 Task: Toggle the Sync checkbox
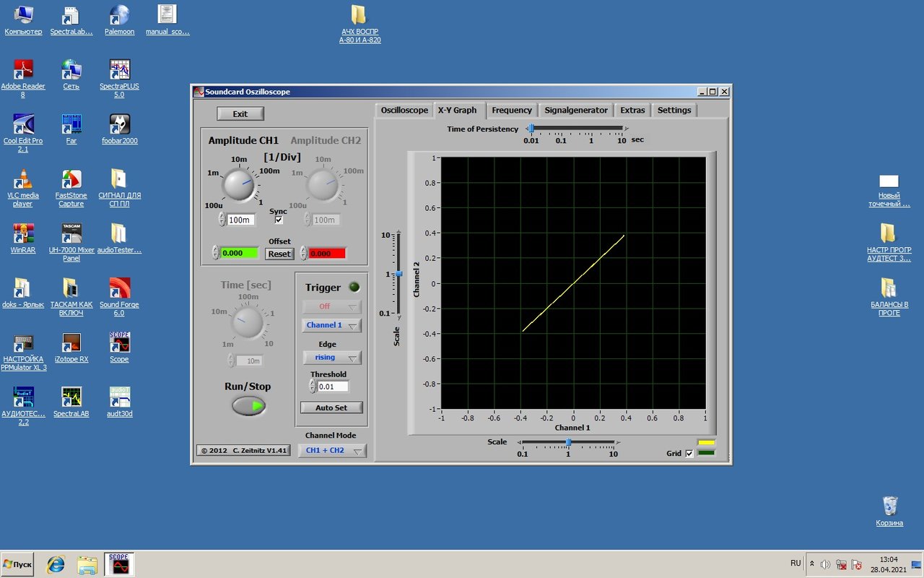point(279,220)
